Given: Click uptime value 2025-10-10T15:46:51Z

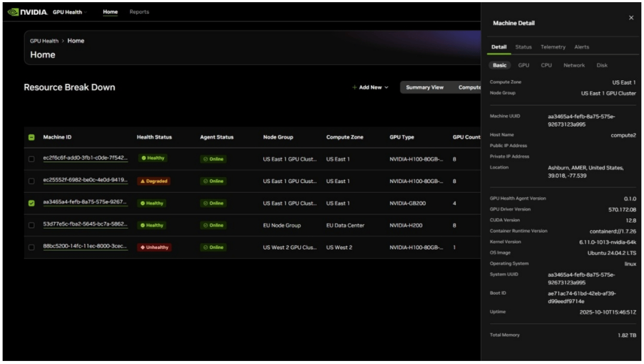Looking at the screenshot, I should pos(608,312).
